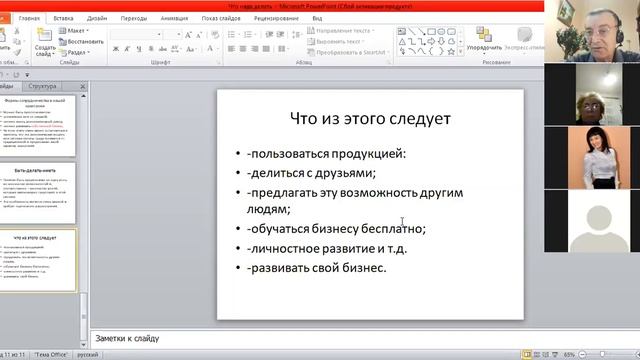
Task: Click the slide title 'Что из этого следует'
Action: [370, 119]
